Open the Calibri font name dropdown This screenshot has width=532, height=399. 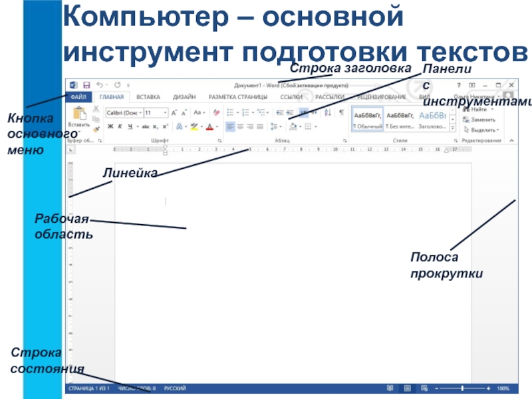point(140,112)
